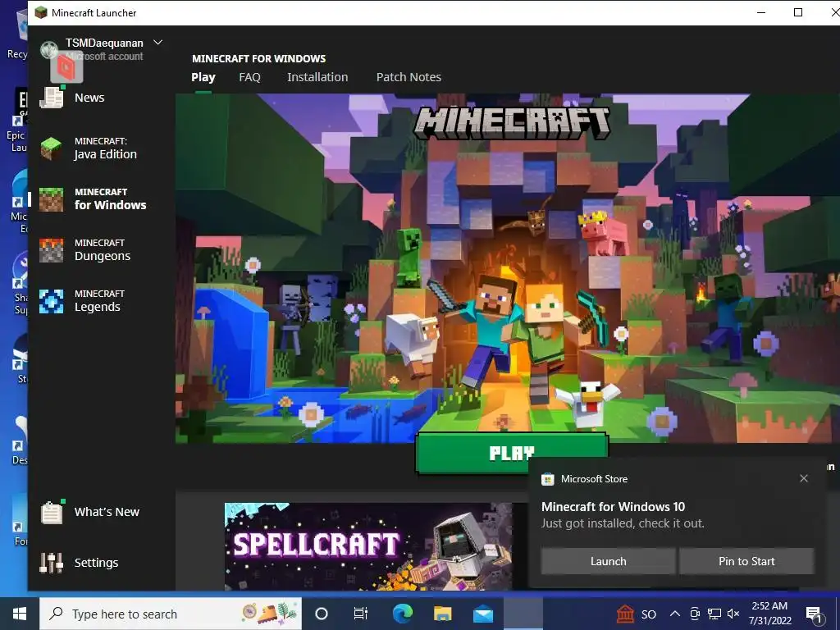Click the green PLAY button
This screenshot has height=630, width=840.
(512, 453)
